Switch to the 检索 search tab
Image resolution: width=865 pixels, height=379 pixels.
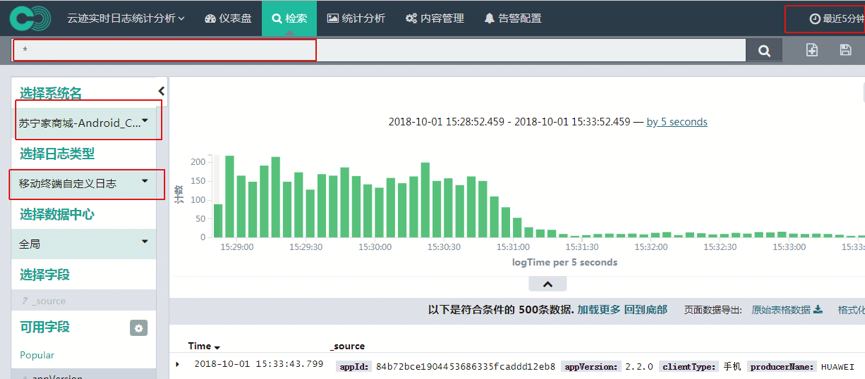tap(289, 18)
